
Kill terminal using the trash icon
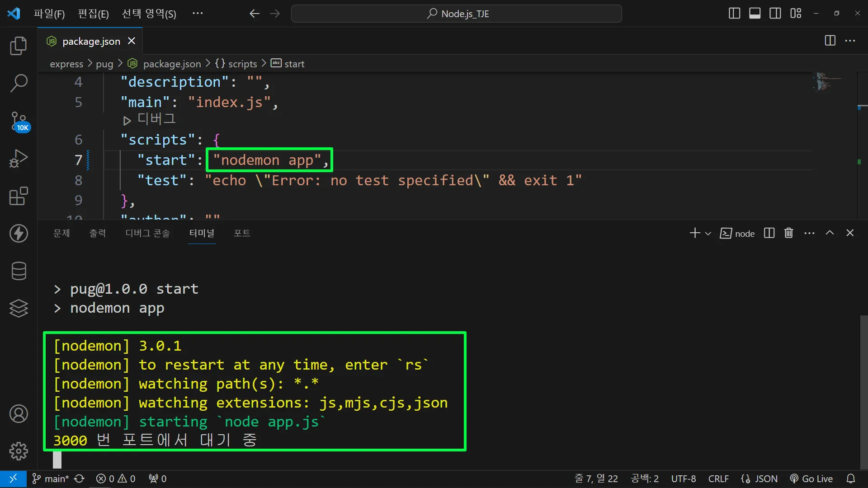pyautogui.click(x=788, y=233)
